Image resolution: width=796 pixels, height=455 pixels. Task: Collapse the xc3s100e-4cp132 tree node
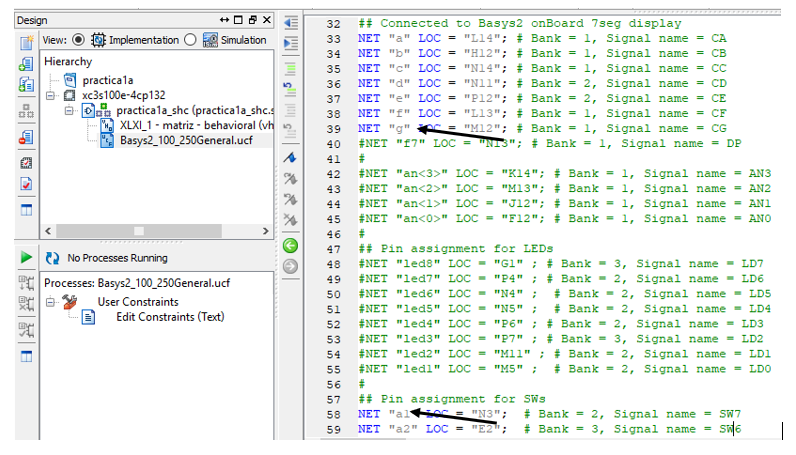click(50, 95)
